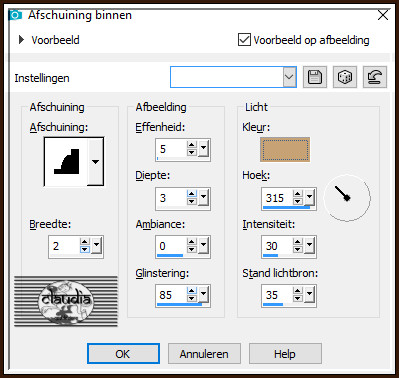Click the Glinstering input field
Viewport: 399px width, 378px height.
coord(171,295)
